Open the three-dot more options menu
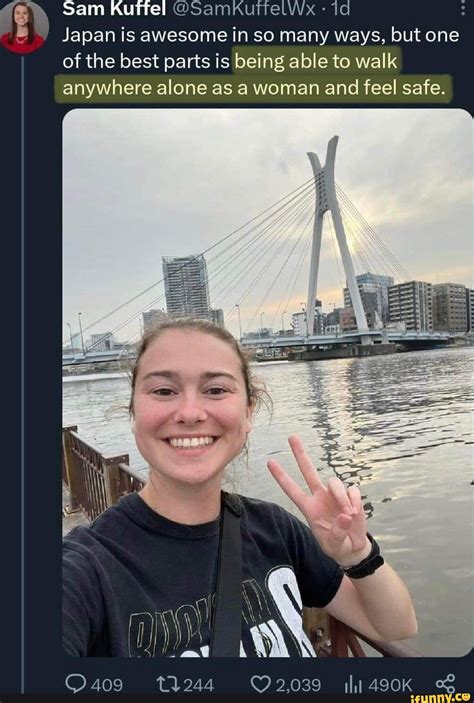474x703 pixels. [464, 7]
